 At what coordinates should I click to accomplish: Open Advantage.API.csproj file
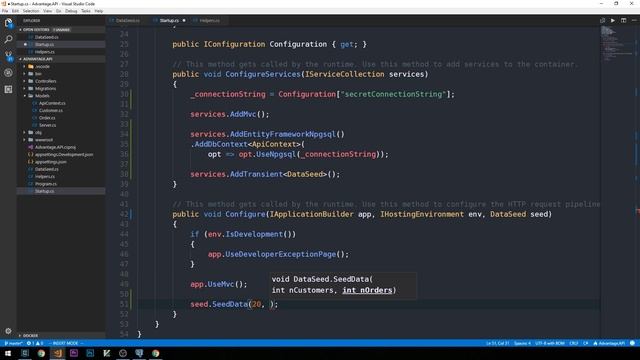[x=55, y=147]
